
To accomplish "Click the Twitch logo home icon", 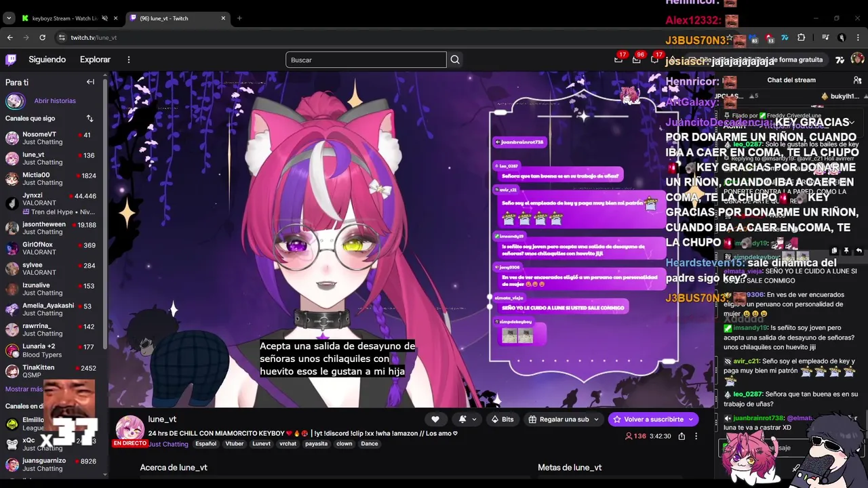I will click(11, 60).
